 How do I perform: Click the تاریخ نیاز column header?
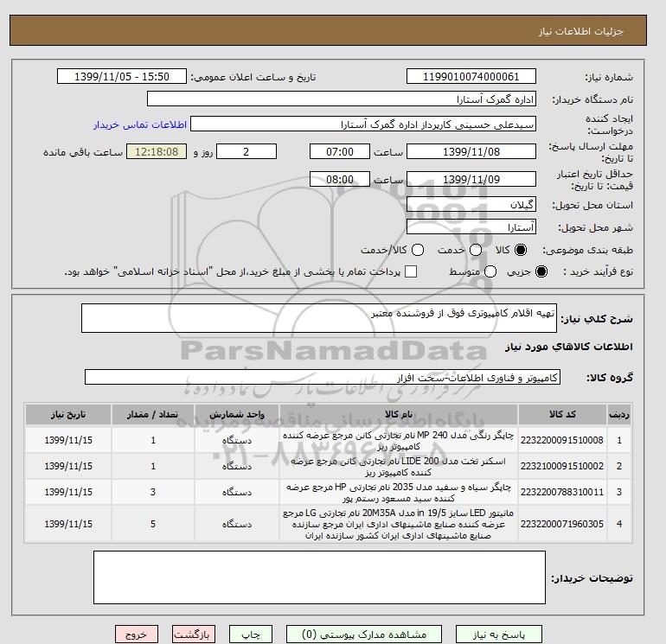(68, 414)
